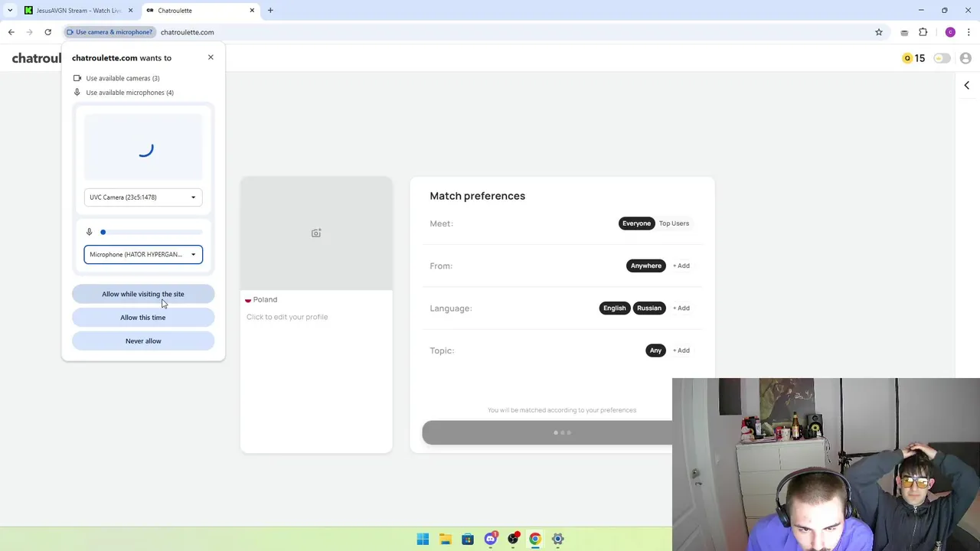Screen dimensions: 980x551
Task: Click the camera icon beside 'Use available cameras'
Action: click(77, 78)
